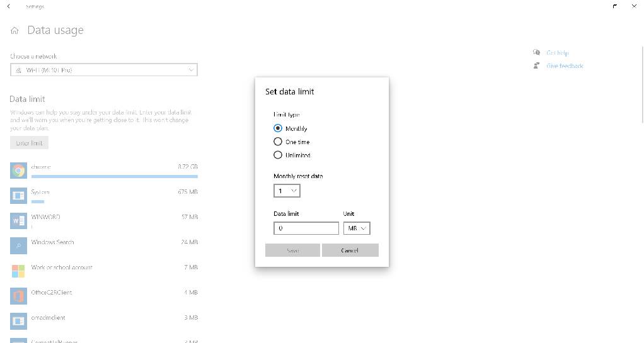Click the System 675 MB value
Viewport: 644px width, 343px height.
point(188,191)
